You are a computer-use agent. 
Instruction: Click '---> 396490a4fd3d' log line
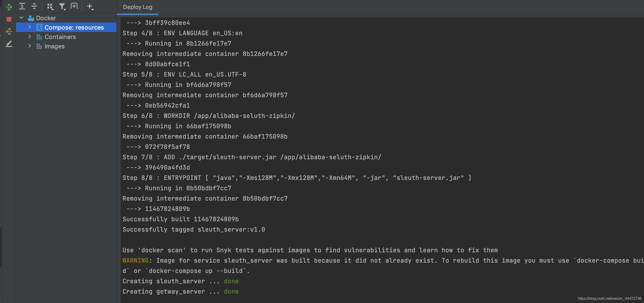(158, 168)
